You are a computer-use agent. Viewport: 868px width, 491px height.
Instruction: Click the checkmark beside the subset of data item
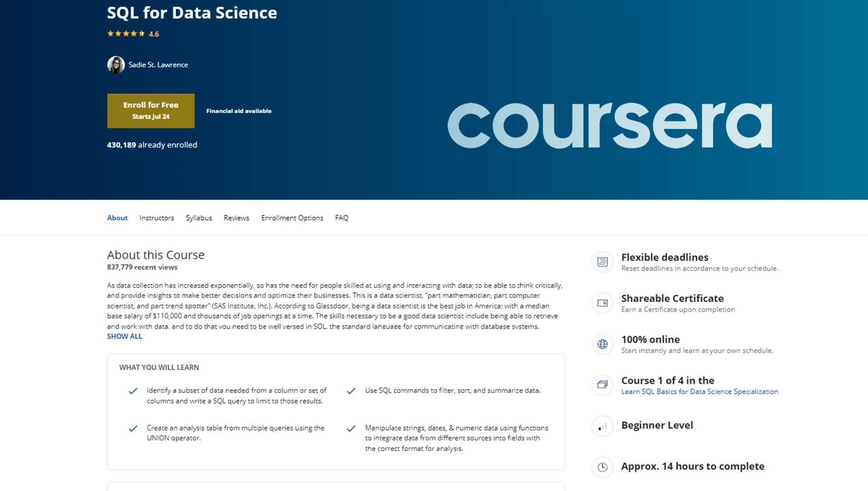pyautogui.click(x=133, y=390)
